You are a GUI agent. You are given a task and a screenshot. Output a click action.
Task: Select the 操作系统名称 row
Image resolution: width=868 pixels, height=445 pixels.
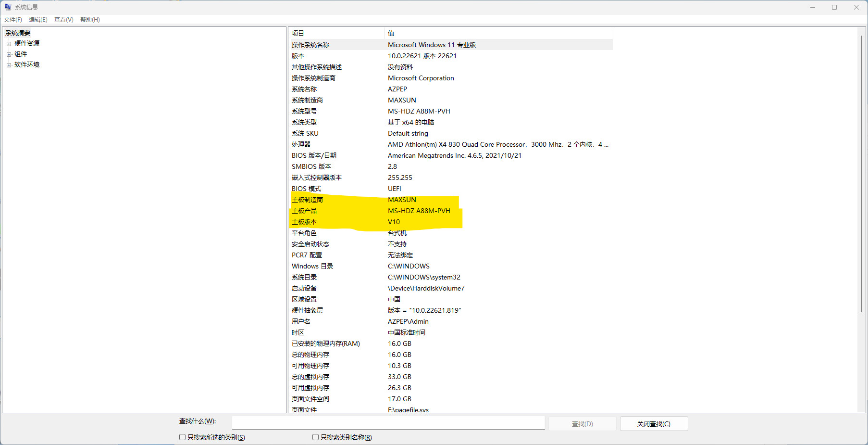(451, 45)
